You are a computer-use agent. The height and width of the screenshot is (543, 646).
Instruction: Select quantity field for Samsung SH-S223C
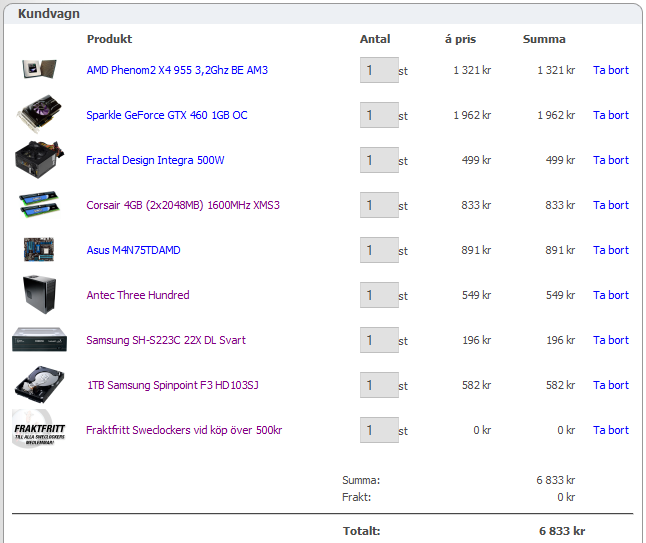click(379, 340)
